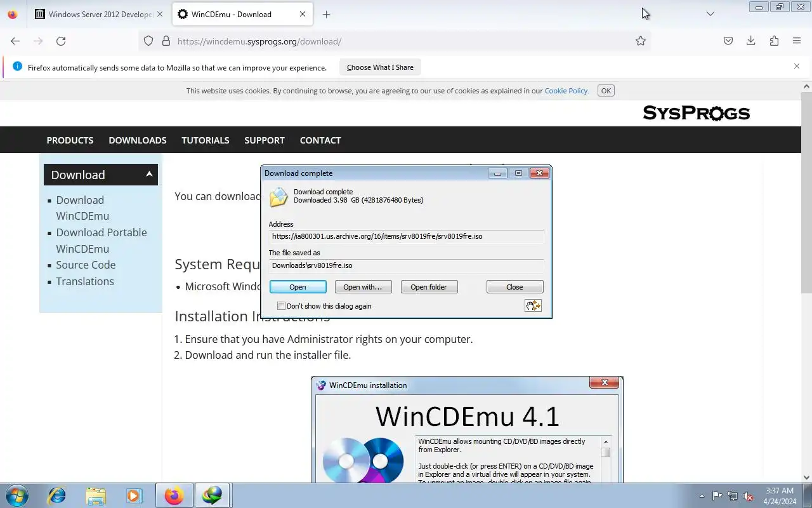Open network tray icon

733,496
